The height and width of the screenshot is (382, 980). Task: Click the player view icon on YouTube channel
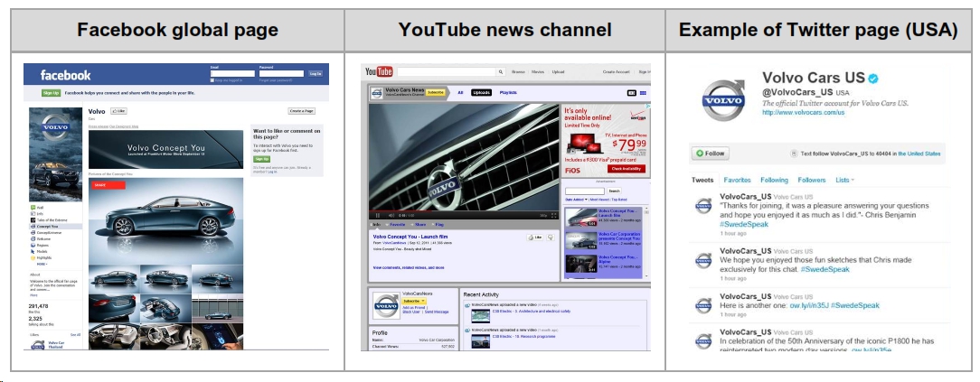[631, 93]
